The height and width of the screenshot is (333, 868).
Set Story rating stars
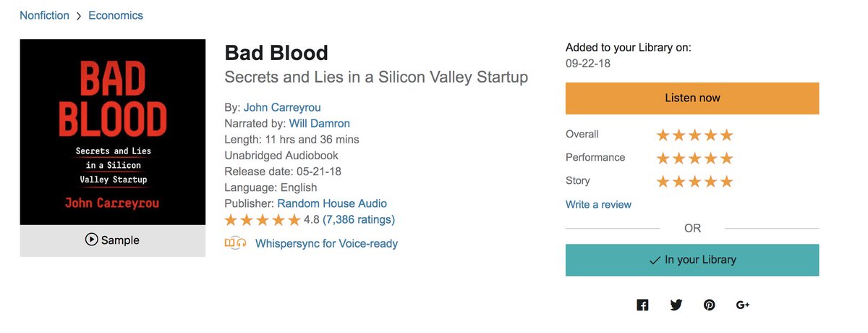pyautogui.click(x=694, y=181)
